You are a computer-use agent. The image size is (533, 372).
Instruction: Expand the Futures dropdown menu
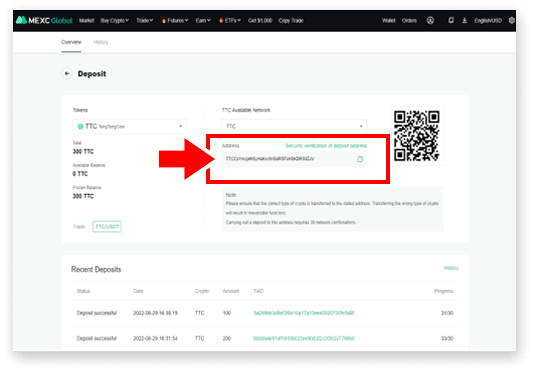(175, 21)
